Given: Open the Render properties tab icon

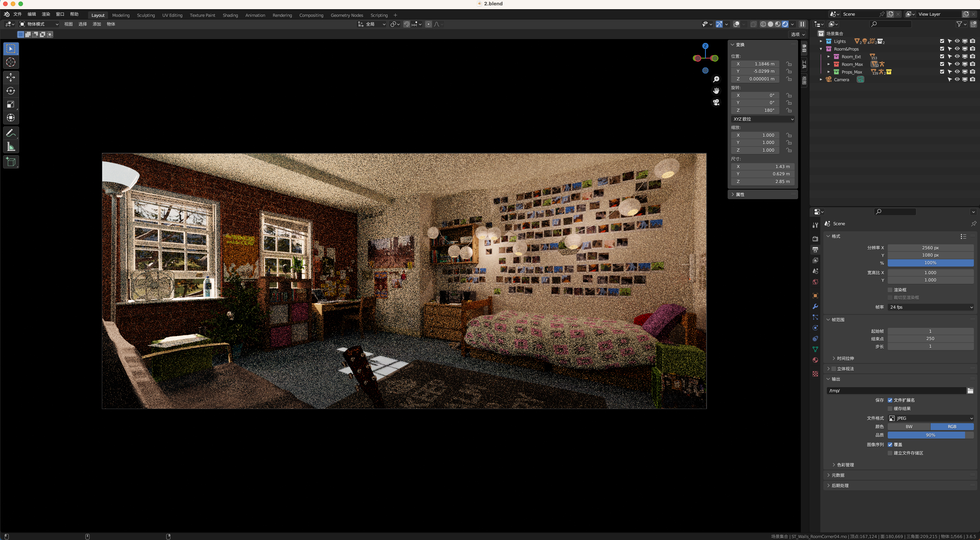Looking at the screenshot, I should (815, 239).
